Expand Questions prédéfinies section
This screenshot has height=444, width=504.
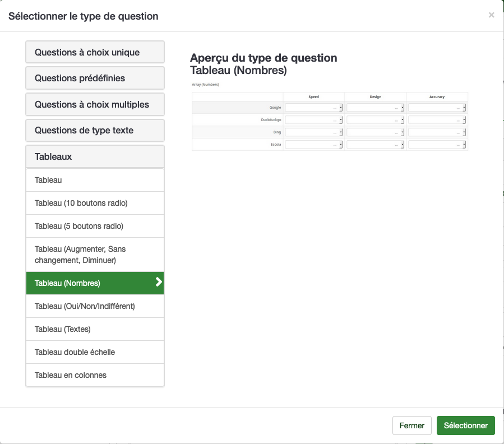(95, 78)
